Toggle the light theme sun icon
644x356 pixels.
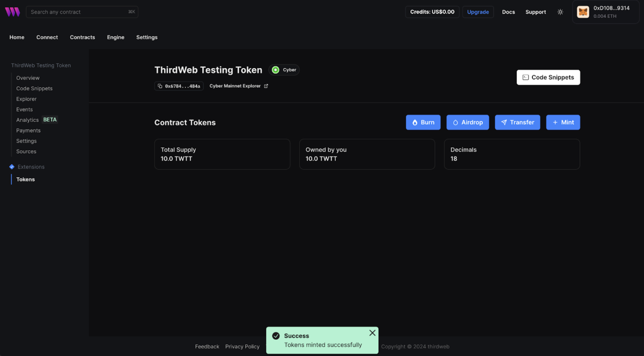pos(560,12)
